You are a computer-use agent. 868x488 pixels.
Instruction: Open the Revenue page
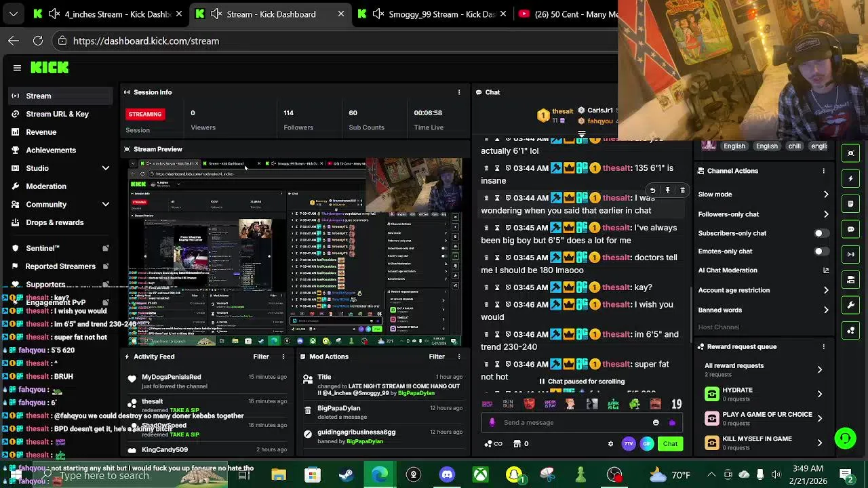[61, 132]
